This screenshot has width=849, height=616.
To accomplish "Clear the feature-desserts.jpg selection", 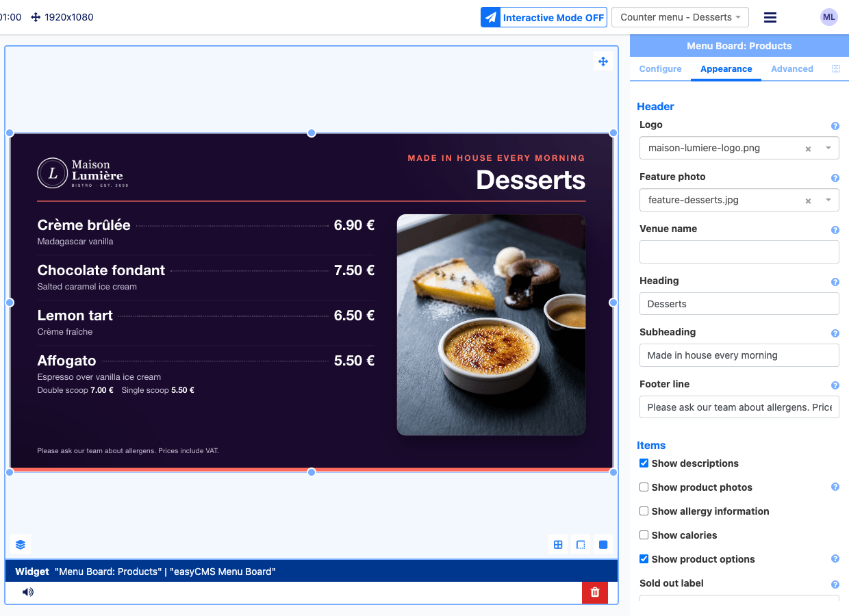I will [x=808, y=201].
